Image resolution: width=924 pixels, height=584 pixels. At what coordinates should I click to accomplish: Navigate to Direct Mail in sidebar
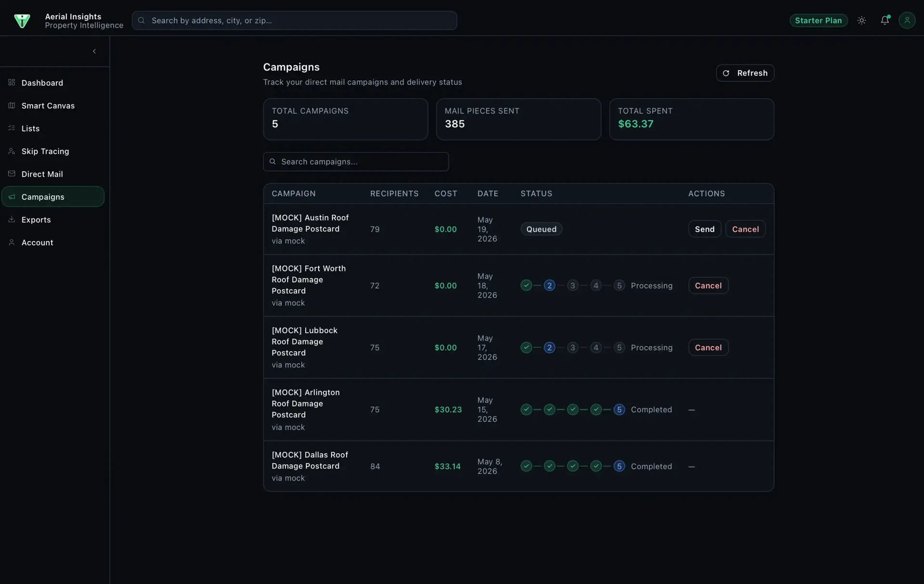coord(53,174)
